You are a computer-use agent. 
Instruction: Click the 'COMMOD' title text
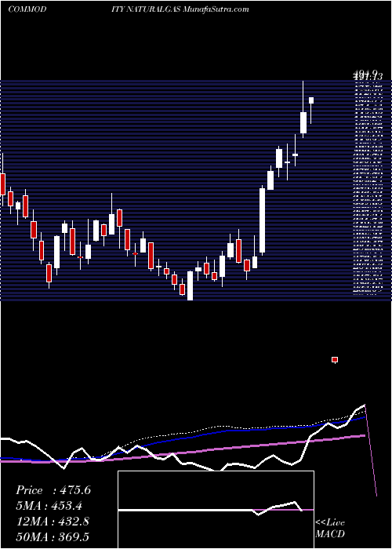click(27, 9)
